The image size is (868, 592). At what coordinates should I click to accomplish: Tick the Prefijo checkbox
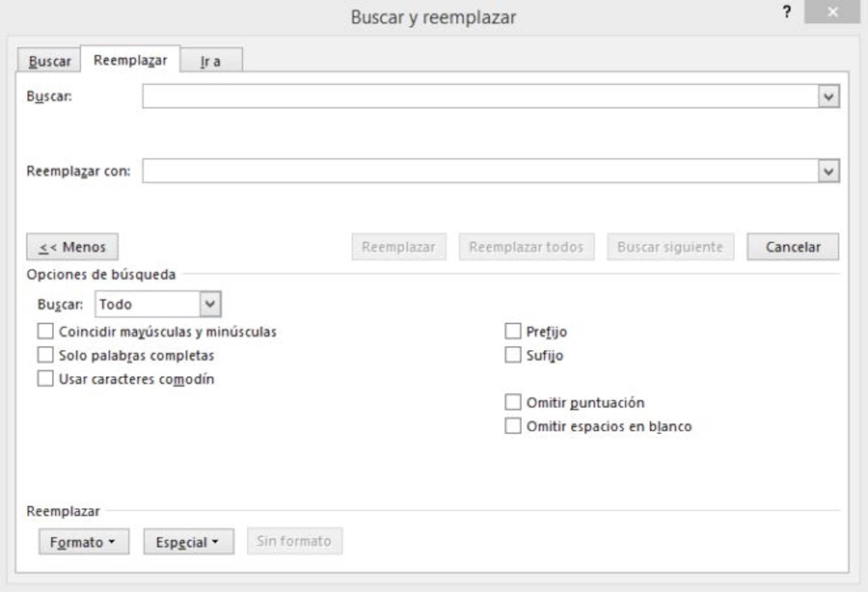pyautogui.click(x=513, y=331)
